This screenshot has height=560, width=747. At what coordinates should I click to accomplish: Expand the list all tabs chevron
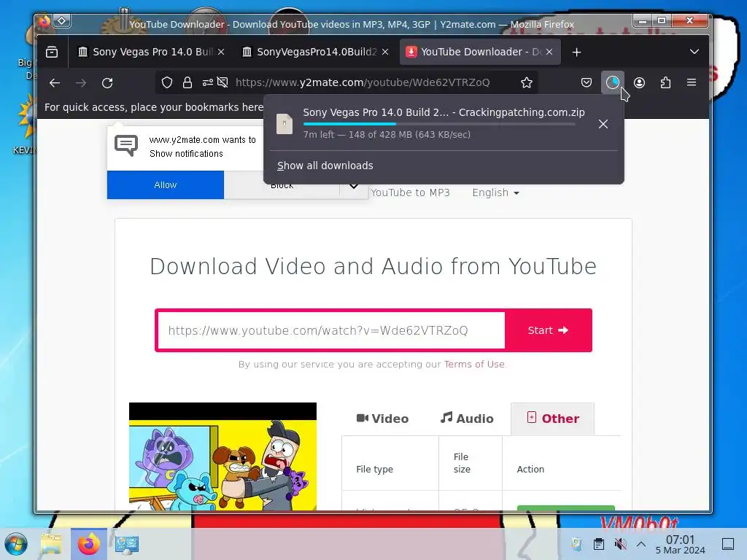coord(694,52)
